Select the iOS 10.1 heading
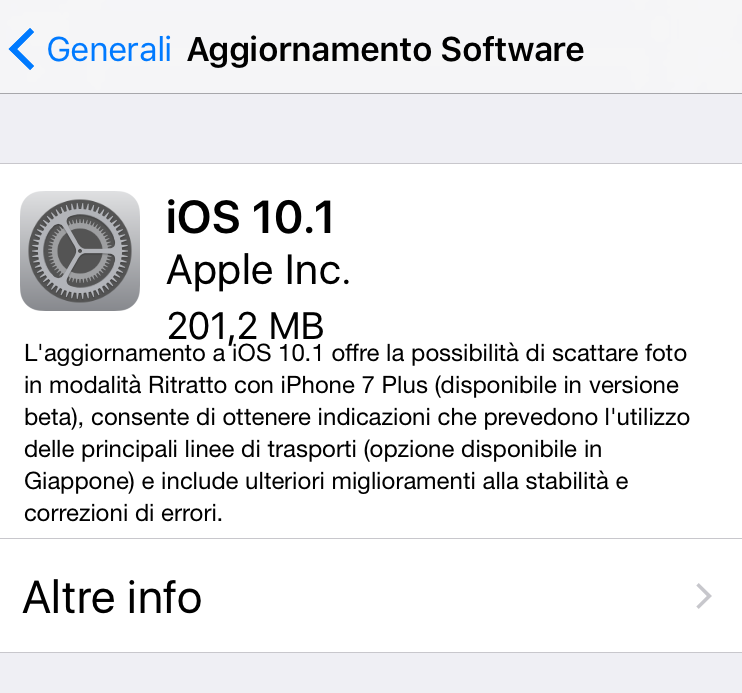The width and height of the screenshot is (742, 693). [x=250, y=218]
